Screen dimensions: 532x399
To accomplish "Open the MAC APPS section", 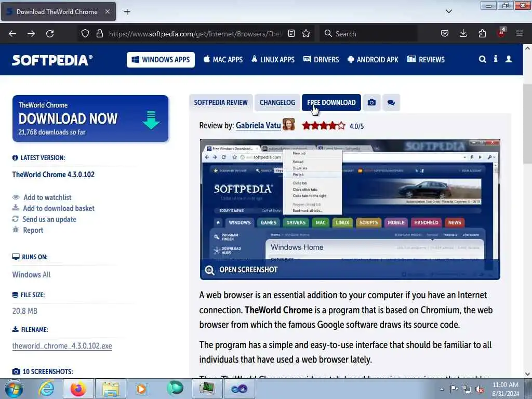I will coord(223,60).
